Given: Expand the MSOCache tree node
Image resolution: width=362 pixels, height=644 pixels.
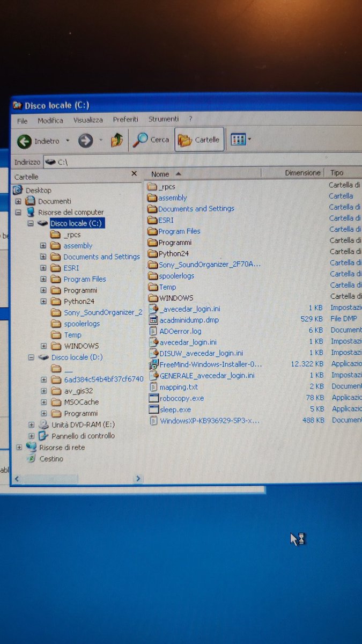Looking at the screenshot, I should 43,402.
